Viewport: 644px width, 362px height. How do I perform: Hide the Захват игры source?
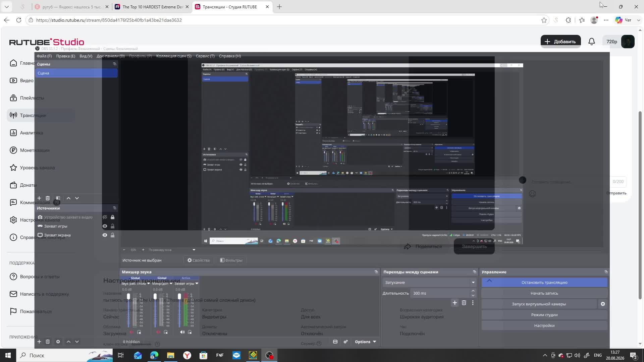coord(105,226)
